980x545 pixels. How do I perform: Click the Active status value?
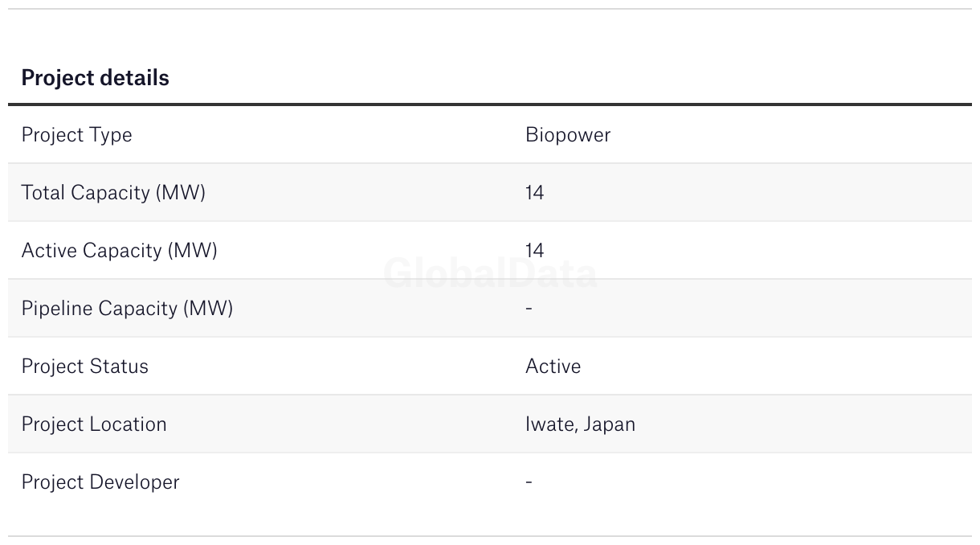click(553, 367)
